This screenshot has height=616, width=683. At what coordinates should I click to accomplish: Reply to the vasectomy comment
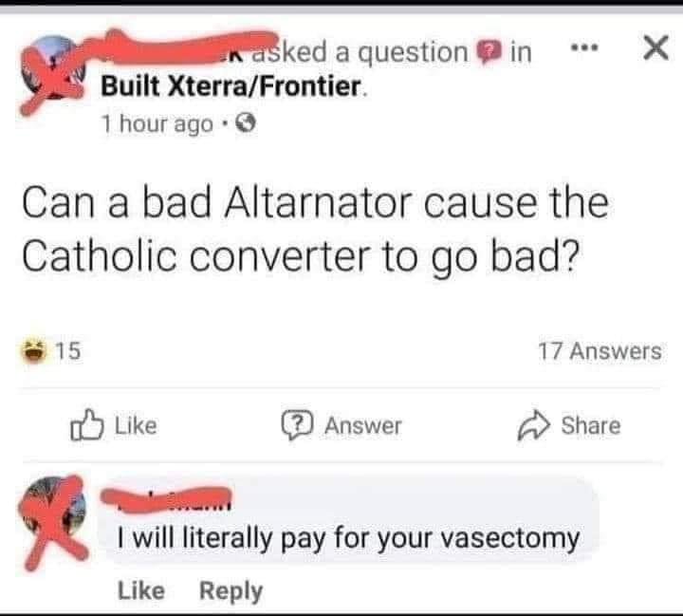pos(231,590)
